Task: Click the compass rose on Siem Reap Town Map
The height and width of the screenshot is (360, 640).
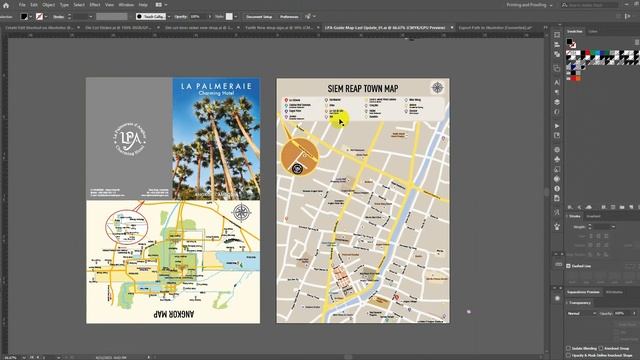Action: pyautogui.click(x=437, y=88)
